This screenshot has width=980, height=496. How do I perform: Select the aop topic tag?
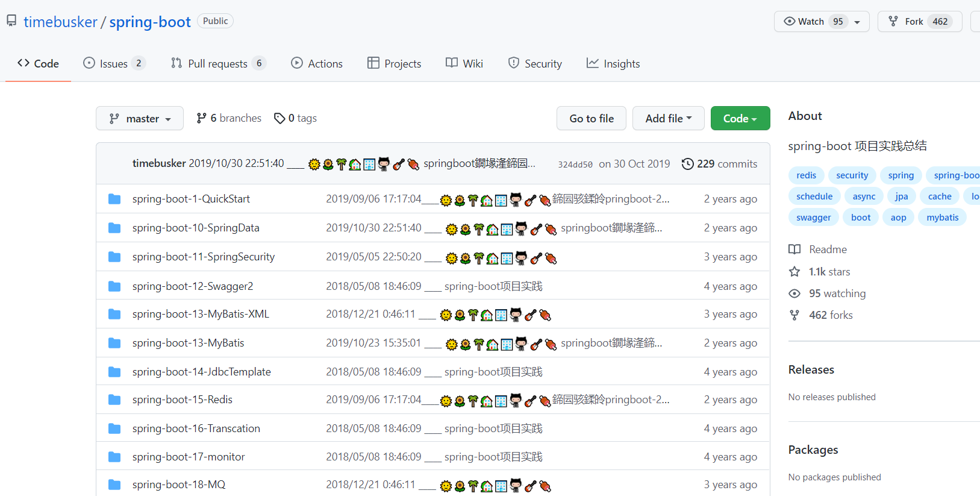[898, 218]
